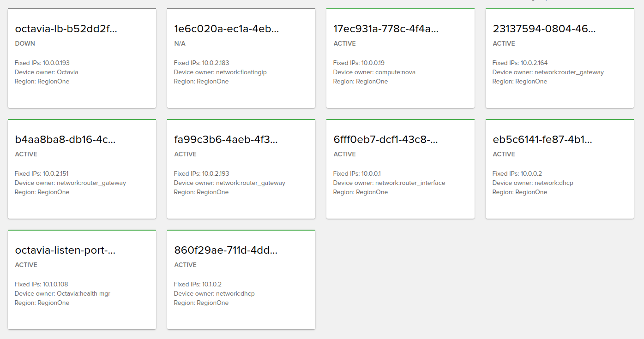Click device owner compute:nova label

pos(374,72)
